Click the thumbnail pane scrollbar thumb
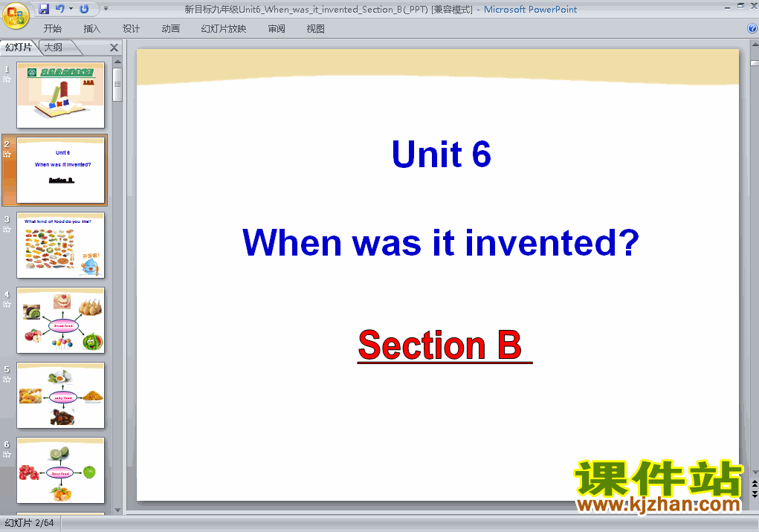Viewport: 759px width, 532px height. pyautogui.click(x=117, y=84)
